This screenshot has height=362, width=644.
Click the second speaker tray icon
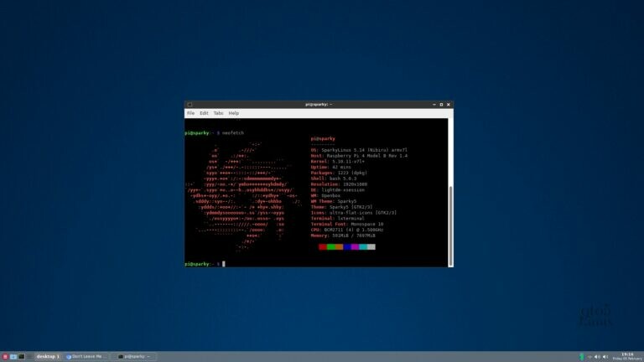[605, 357]
